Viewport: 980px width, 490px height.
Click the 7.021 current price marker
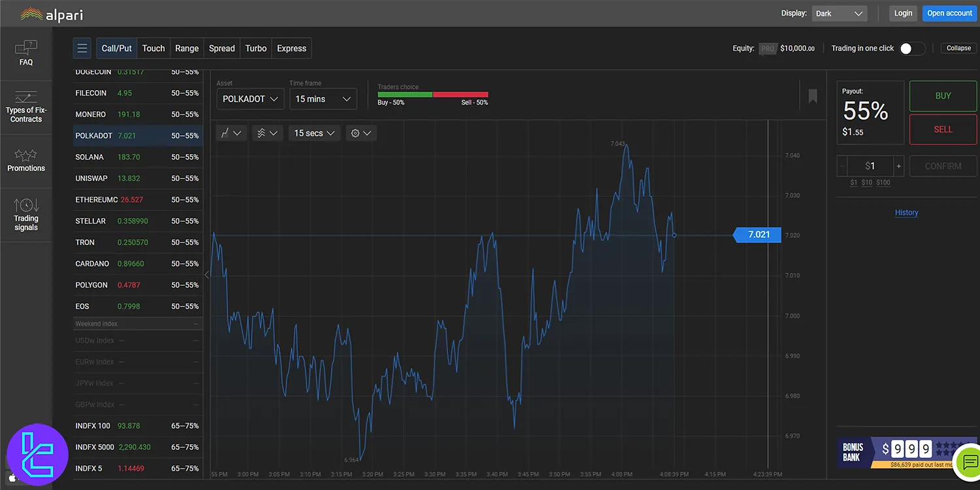(x=758, y=235)
